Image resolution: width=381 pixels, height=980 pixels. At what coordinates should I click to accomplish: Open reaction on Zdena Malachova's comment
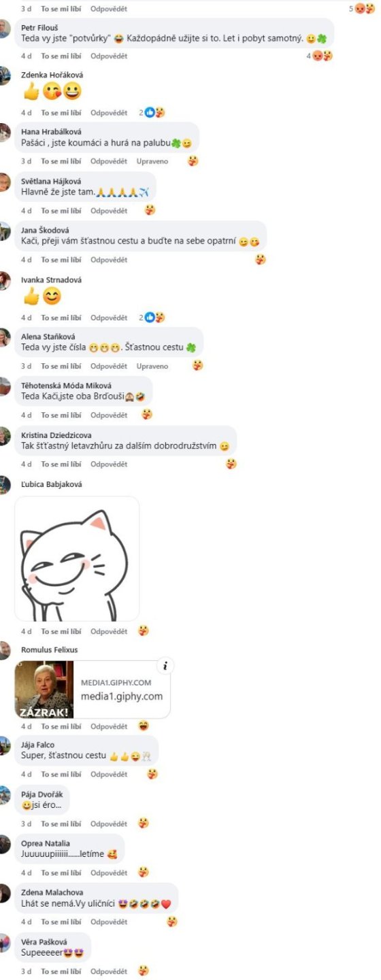(x=172, y=922)
